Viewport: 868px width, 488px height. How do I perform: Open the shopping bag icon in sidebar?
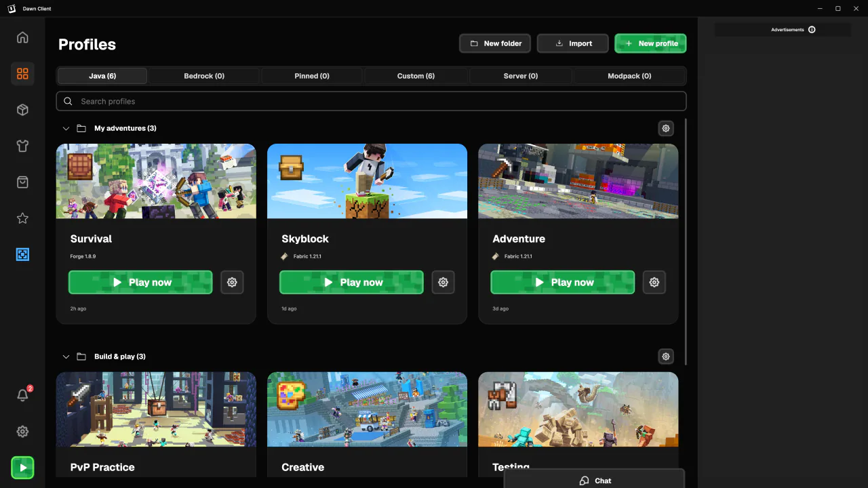pyautogui.click(x=22, y=182)
